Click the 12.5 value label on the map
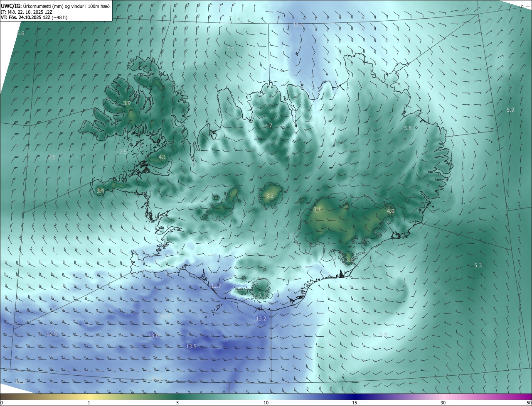532x406 pixels. coord(52,333)
